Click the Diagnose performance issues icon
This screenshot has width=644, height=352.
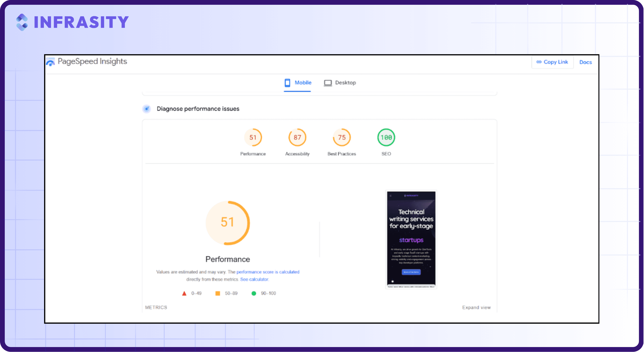(x=147, y=109)
